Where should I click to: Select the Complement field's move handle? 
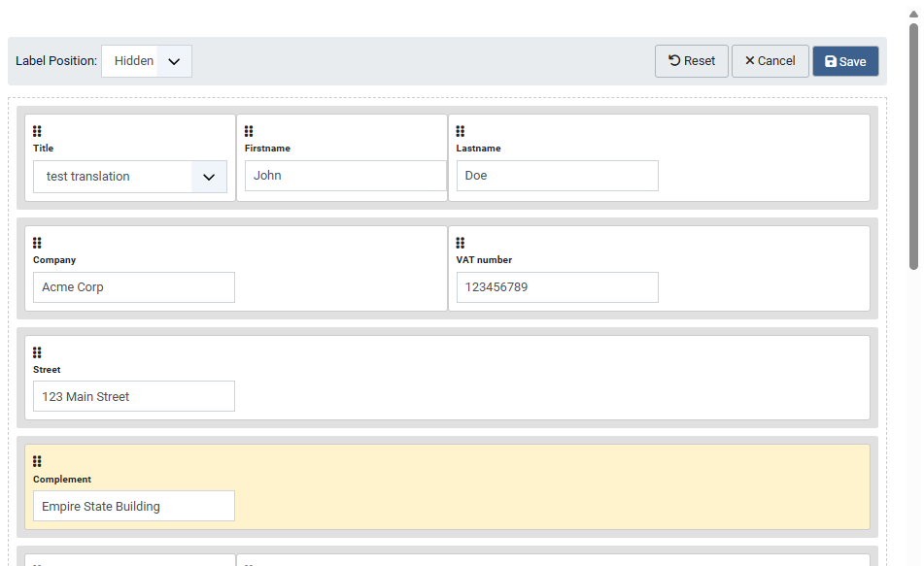pyautogui.click(x=38, y=461)
